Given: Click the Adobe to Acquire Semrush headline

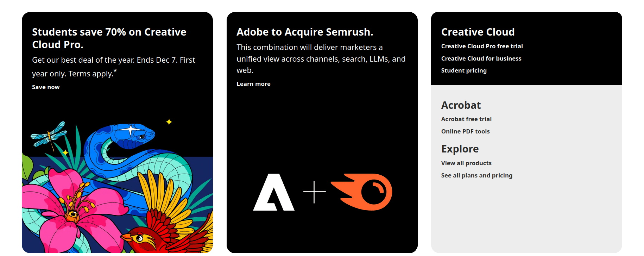Looking at the screenshot, I should [x=304, y=32].
